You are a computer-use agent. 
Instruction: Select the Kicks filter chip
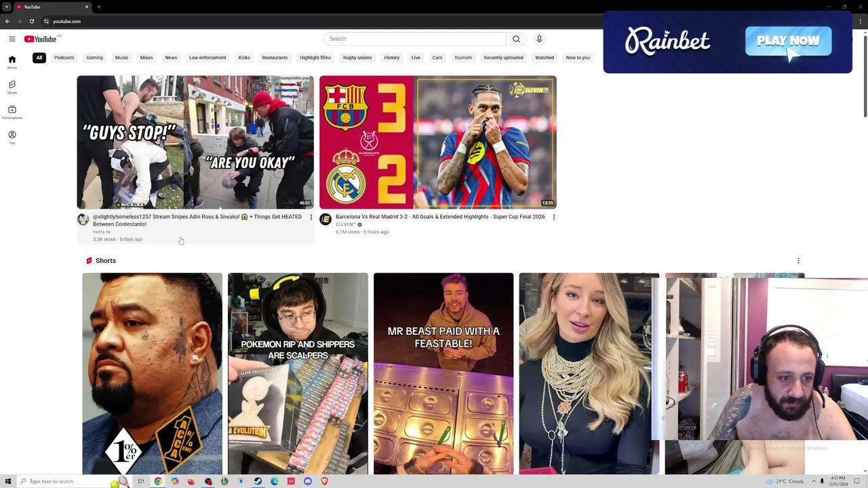coord(244,58)
